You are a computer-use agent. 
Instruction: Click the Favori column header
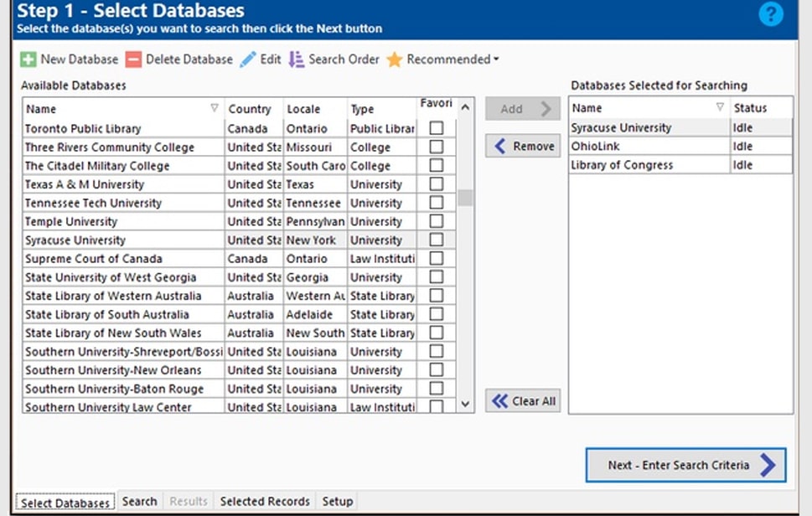pos(437,104)
